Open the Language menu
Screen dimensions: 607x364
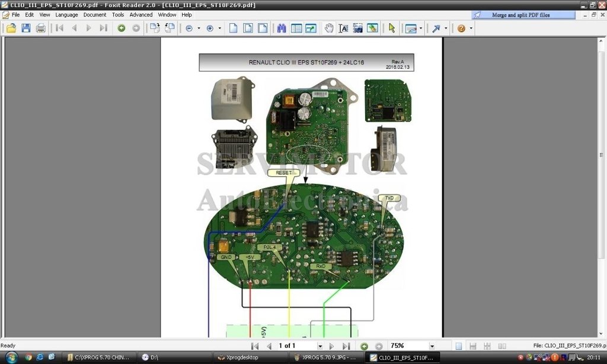tap(66, 15)
